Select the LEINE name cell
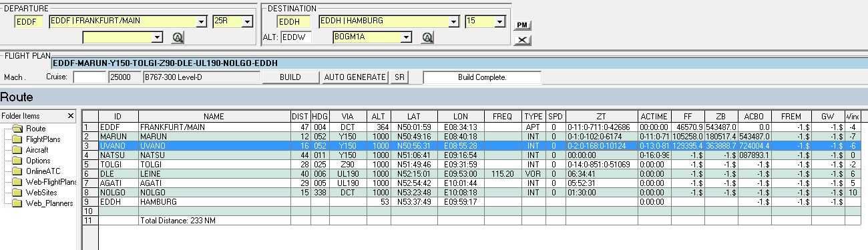The image size is (868, 250). 214,173
